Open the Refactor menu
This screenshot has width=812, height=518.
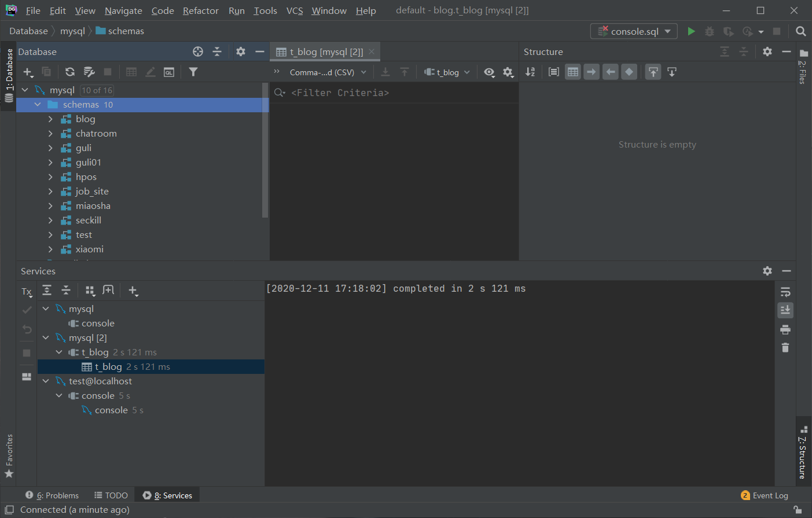[201, 10]
